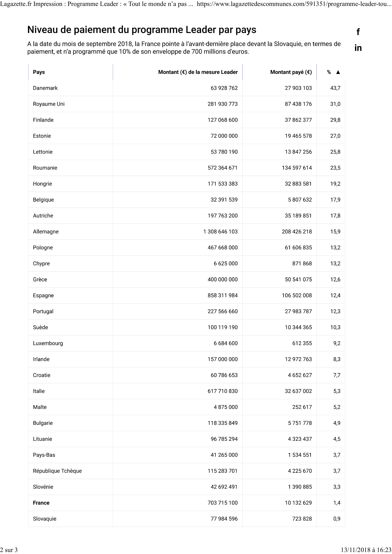This screenshot has height=554, width=392.
Task: Click the République Tchèque row label
Action: [57, 471]
